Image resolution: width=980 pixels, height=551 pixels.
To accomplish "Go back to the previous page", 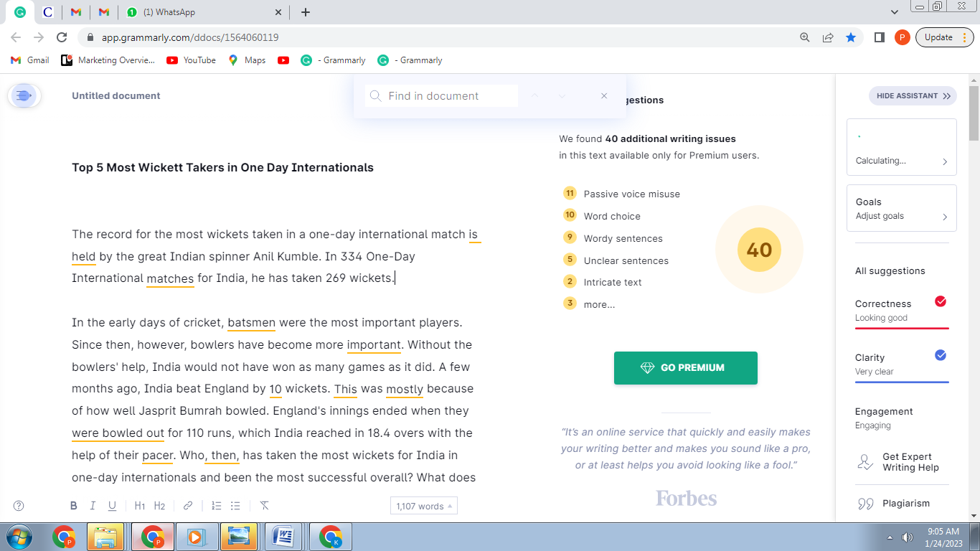I will [x=16, y=37].
